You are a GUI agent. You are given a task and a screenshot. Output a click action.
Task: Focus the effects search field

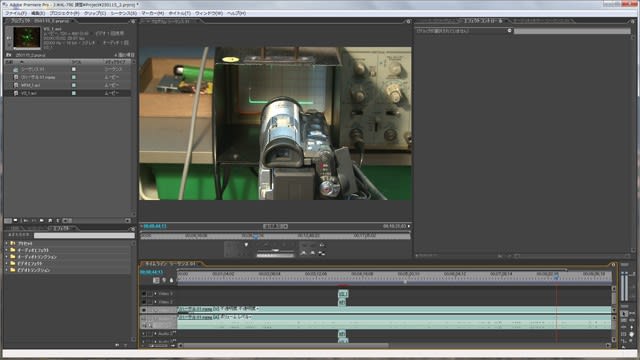tap(84, 236)
